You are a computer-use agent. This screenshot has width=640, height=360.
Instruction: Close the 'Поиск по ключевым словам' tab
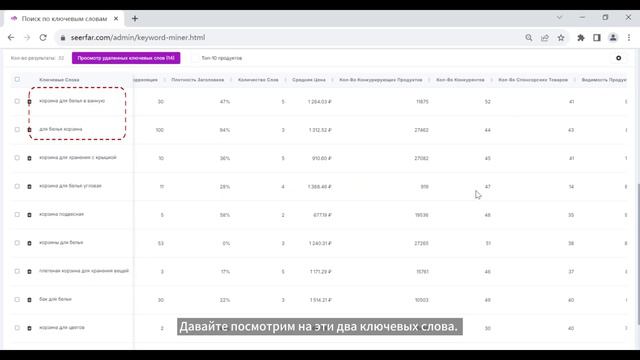(x=116, y=18)
